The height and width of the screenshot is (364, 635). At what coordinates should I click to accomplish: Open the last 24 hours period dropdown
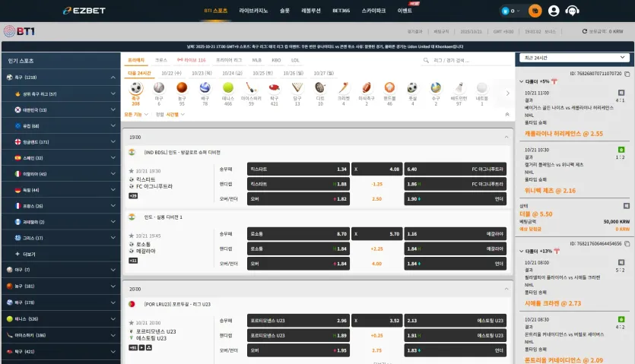click(x=574, y=58)
